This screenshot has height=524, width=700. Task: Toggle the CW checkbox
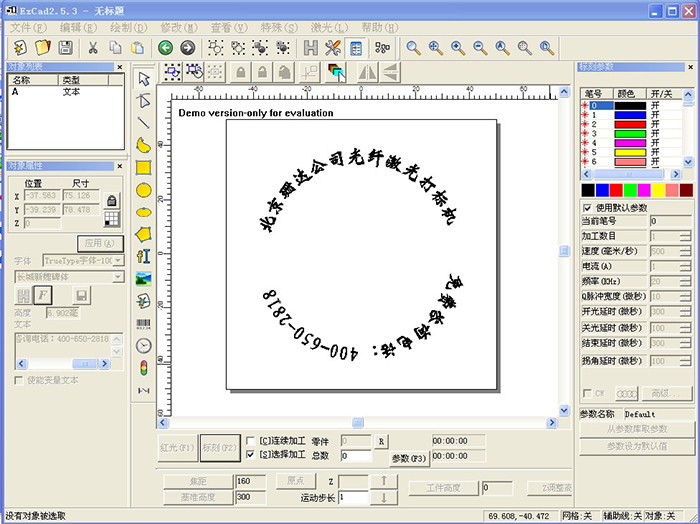coord(588,393)
